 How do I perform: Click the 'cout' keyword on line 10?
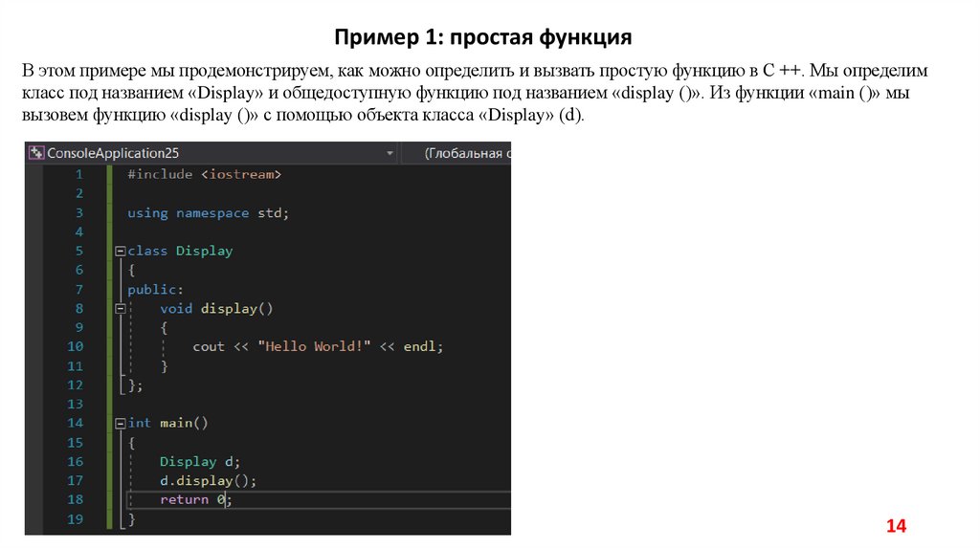point(208,346)
